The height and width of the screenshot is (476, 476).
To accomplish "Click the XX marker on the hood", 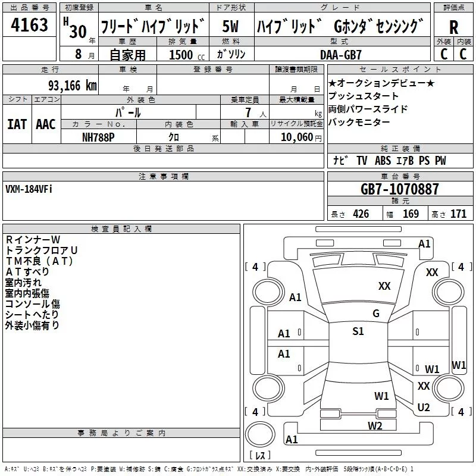I will [x=384, y=286].
